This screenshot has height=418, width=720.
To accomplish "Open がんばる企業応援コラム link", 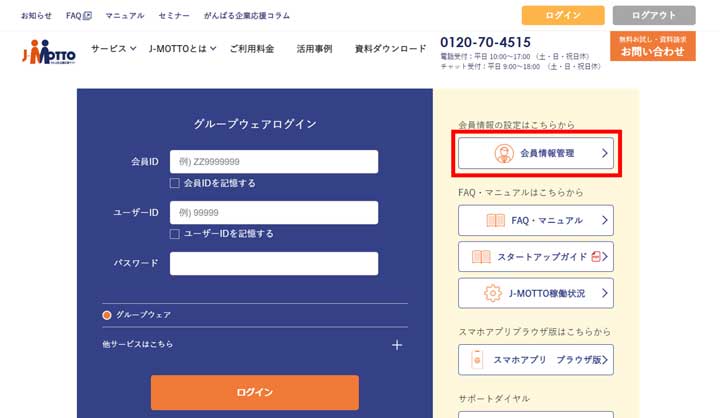I will pos(247,16).
